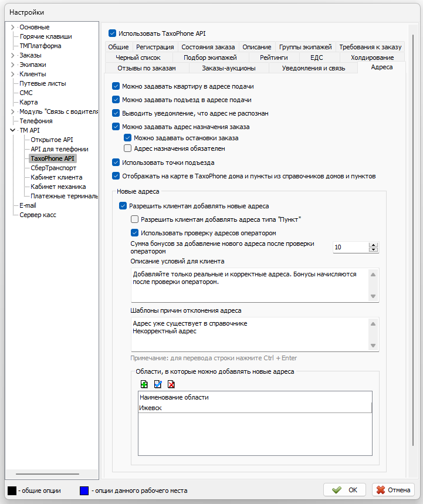The image size is (423, 504).
Task: Toggle Использовать проверку адресов оператором
Action: pyautogui.click(x=134, y=233)
